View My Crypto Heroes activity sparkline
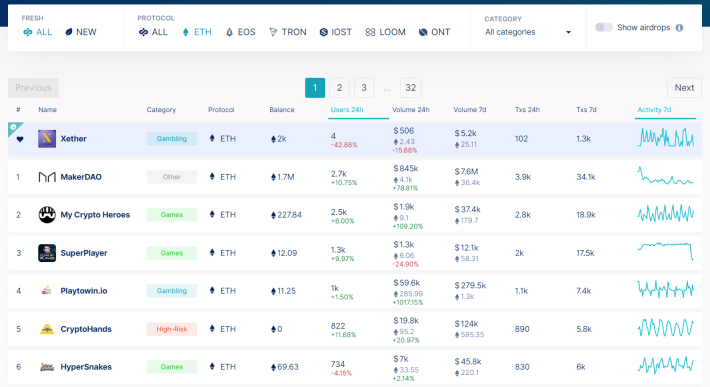 click(x=666, y=214)
